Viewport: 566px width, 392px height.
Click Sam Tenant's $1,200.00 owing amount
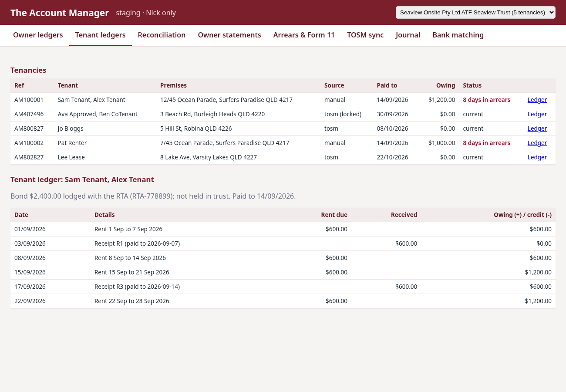coord(441,100)
